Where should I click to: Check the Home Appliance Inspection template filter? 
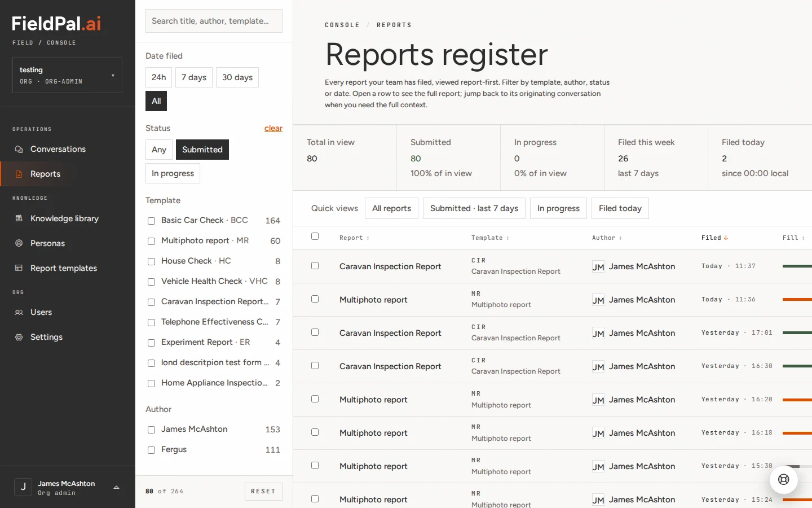tap(151, 383)
